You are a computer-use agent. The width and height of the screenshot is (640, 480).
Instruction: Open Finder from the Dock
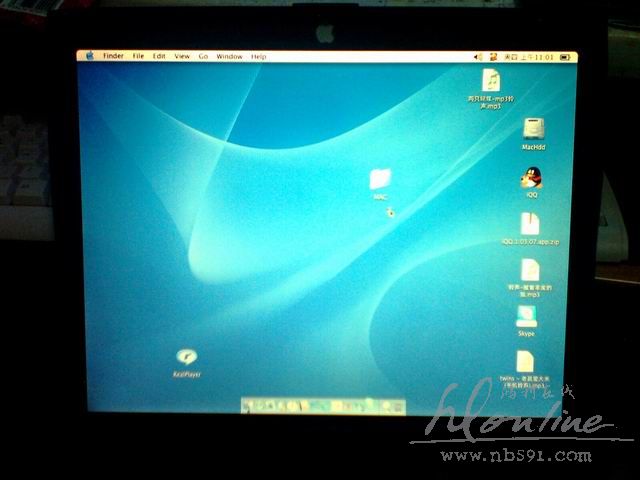pos(247,407)
